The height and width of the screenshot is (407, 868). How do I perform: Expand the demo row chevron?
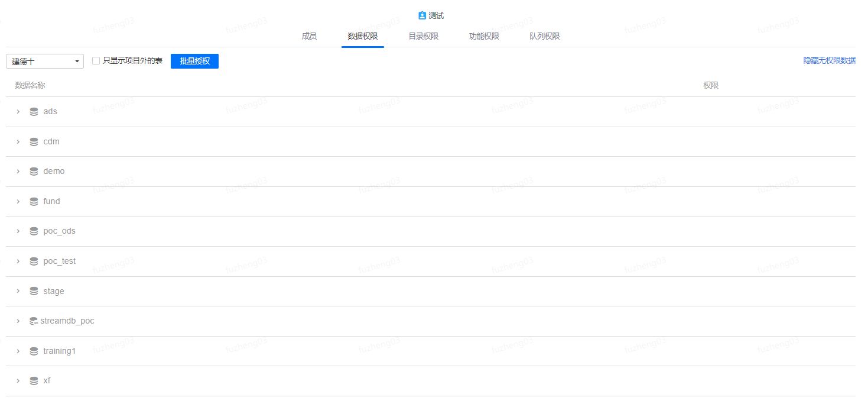[x=18, y=172]
